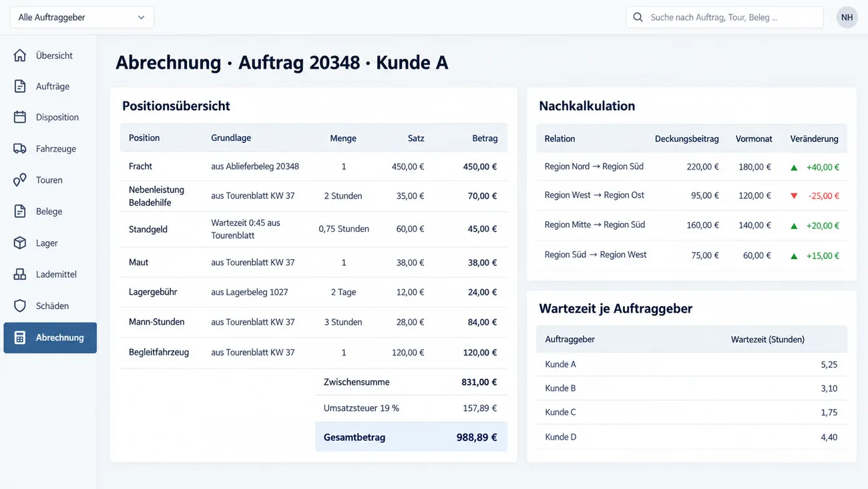
Task: Click the -25,00 € change value
Action: pyautogui.click(x=824, y=196)
